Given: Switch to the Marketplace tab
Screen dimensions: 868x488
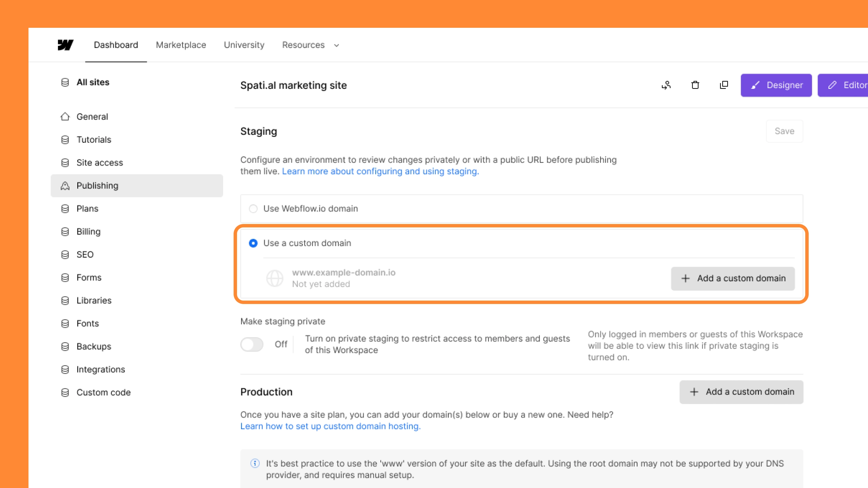Looking at the screenshot, I should [x=181, y=45].
